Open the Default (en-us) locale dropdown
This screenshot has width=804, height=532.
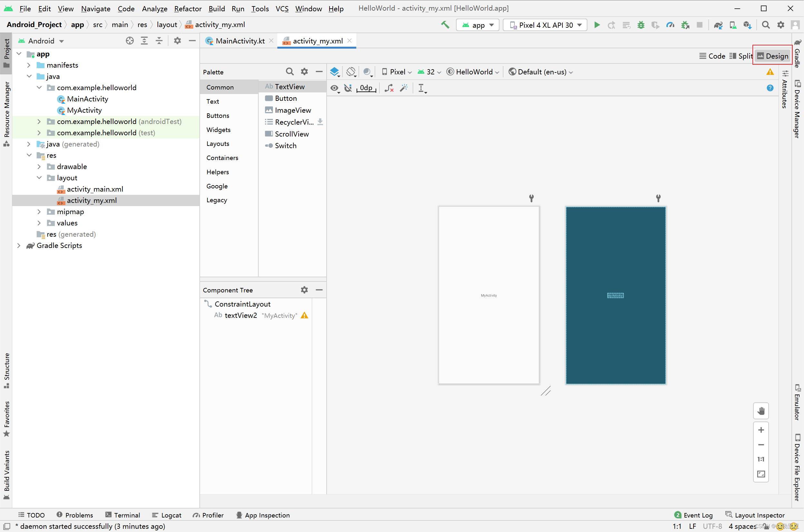(541, 72)
